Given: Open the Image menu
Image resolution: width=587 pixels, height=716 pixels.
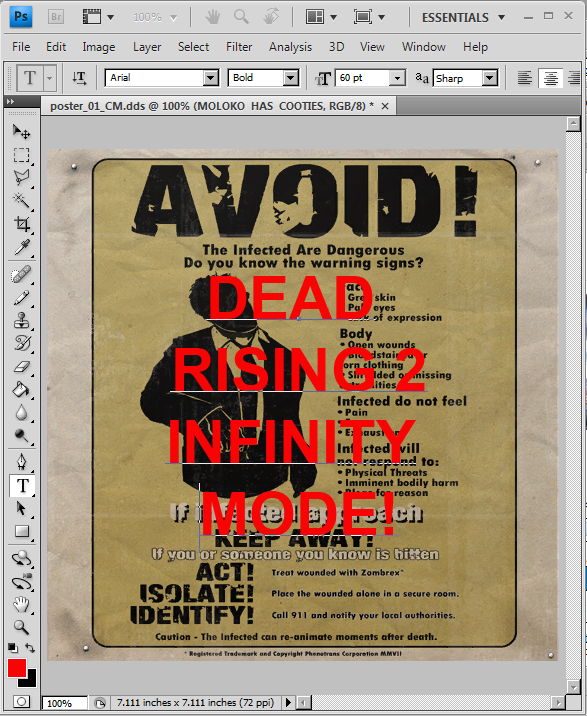Looking at the screenshot, I should 99,47.
